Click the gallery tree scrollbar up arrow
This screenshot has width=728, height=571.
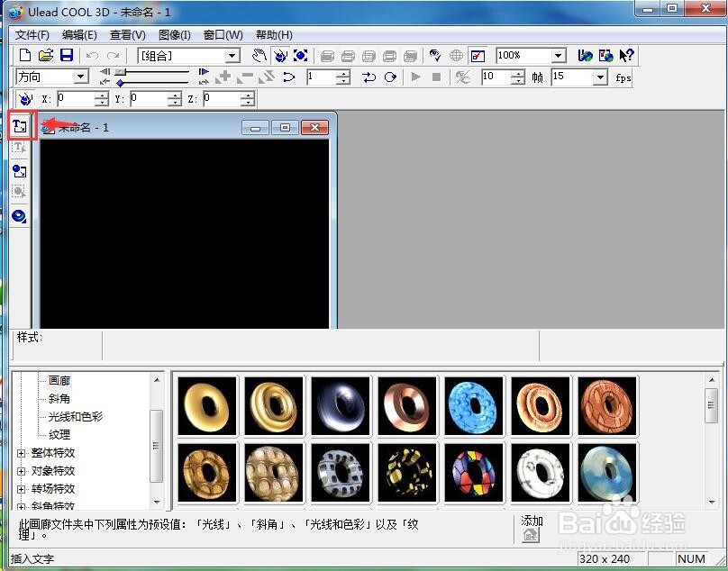point(157,380)
